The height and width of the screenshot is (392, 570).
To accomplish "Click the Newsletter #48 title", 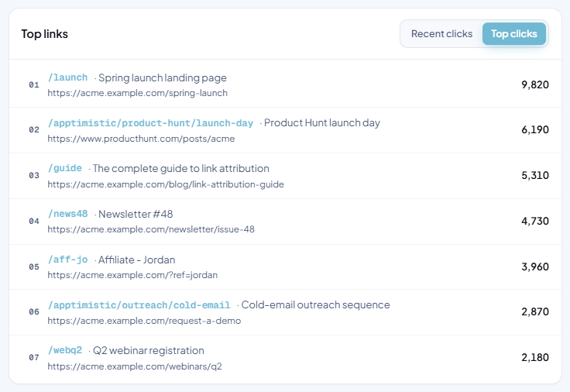I will 136,214.
